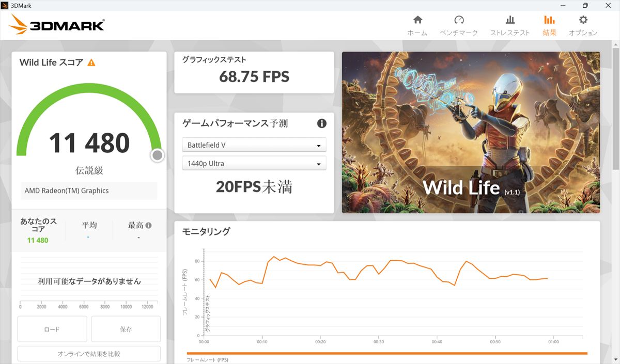Click the モニタリング heading

click(x=206, y=231)
